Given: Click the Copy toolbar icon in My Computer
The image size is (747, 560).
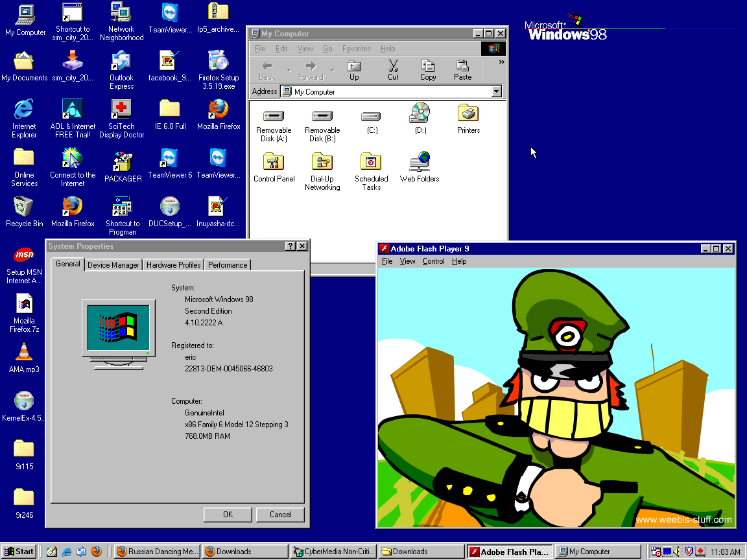Looking at the screenshot, I should tap(428, 70).
